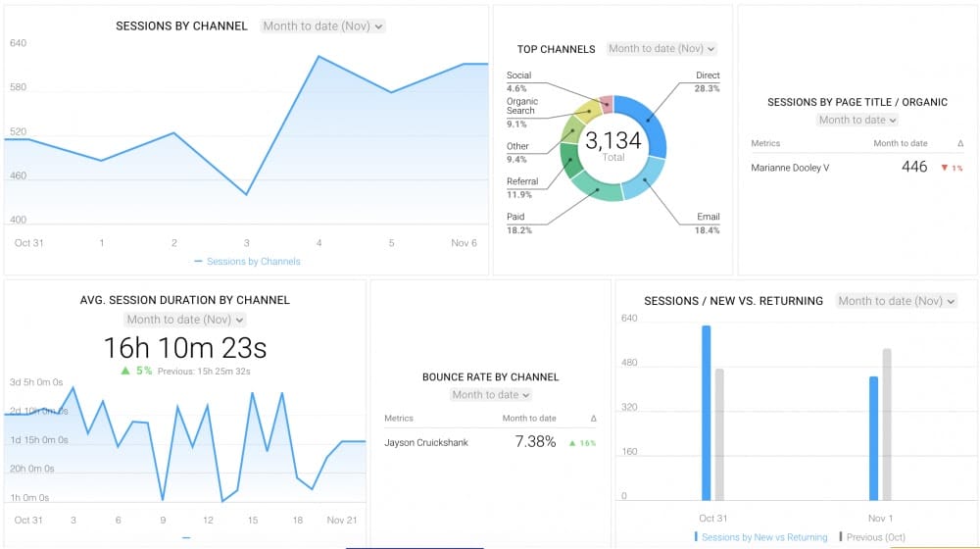Click the green up 5% duration indicator
This screenshot has height=549, width=980.
coord(136,371)
